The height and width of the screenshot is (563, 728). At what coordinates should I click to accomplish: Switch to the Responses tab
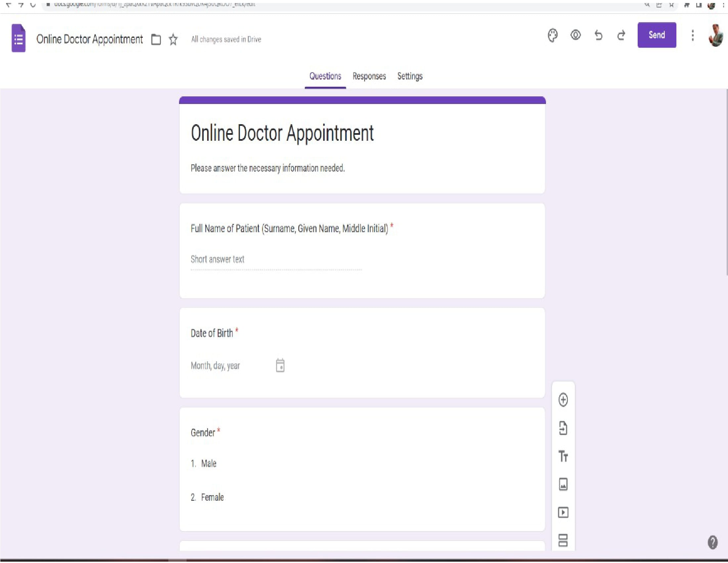coord(369,77)
